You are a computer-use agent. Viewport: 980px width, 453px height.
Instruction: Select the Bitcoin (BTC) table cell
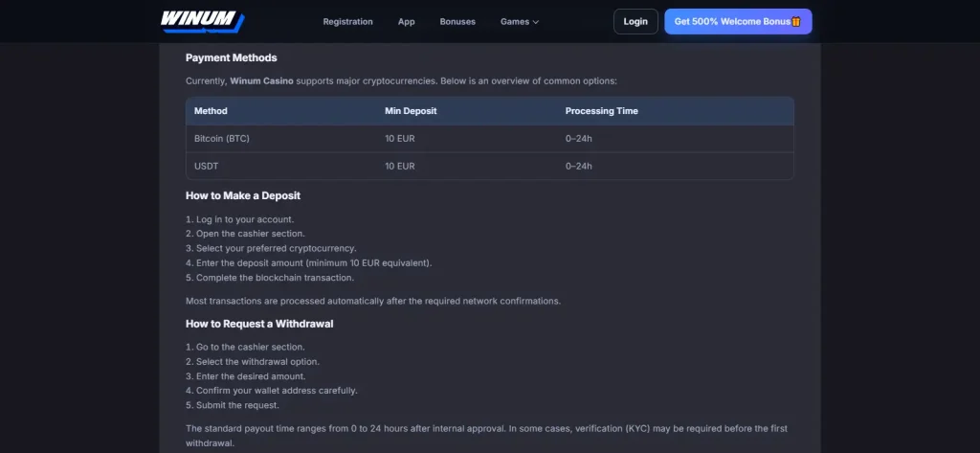(222, 138)
